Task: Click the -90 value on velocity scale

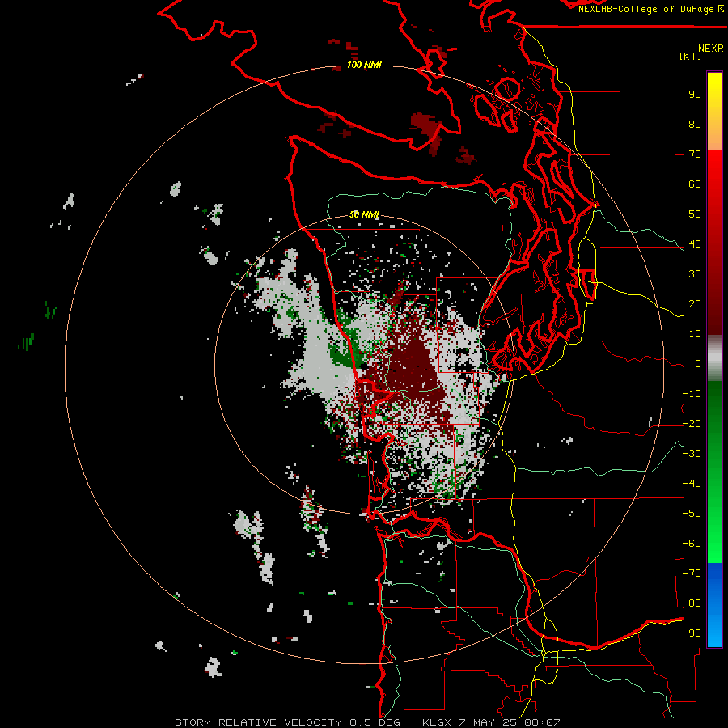Action: [x=692, y=633]
